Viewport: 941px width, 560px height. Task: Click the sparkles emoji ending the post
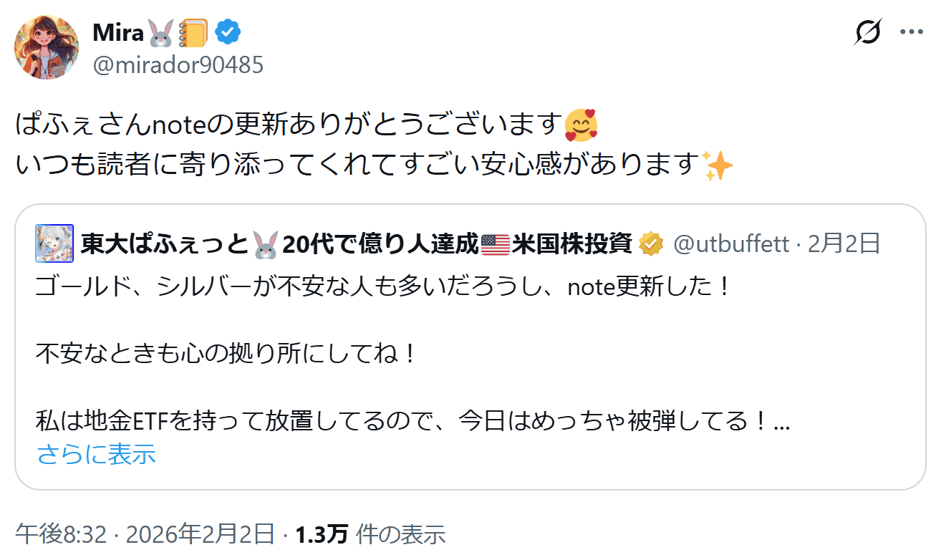[x=718, y=165]
